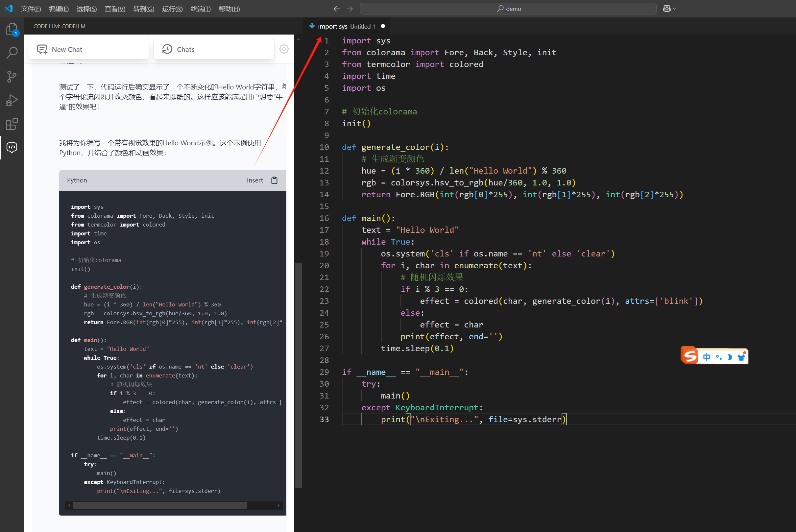Insert the Python code into editor
Viewport: 796px width, 532px height.
pos(254,180)
